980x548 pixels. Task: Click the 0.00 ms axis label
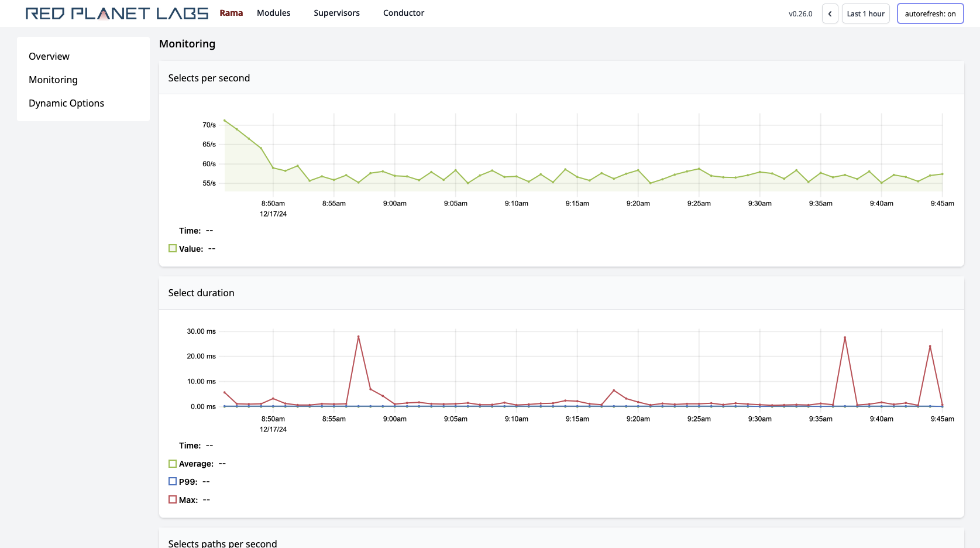point(203,406)
